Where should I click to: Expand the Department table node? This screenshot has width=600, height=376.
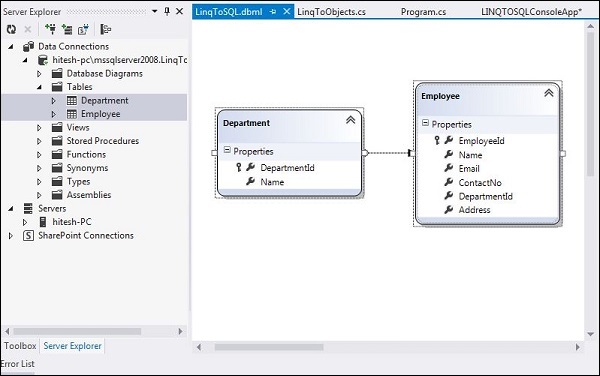(54, 101)
